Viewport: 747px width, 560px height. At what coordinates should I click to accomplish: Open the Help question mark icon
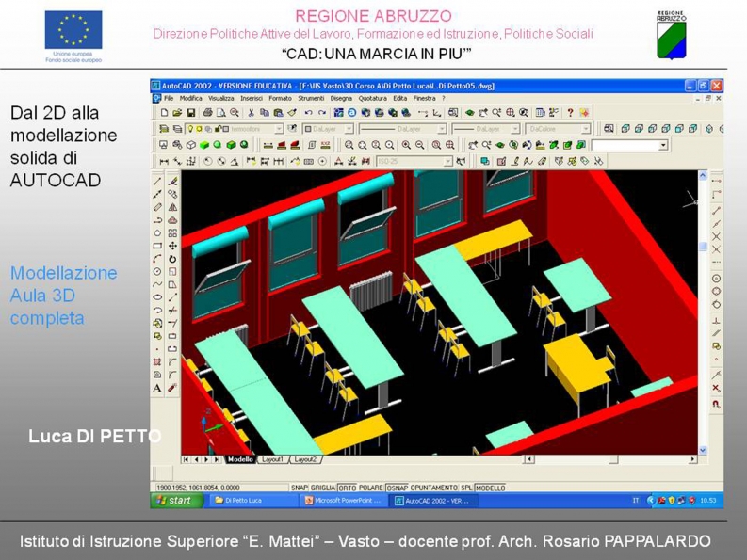pyautogui.click(x=570, y=113)
